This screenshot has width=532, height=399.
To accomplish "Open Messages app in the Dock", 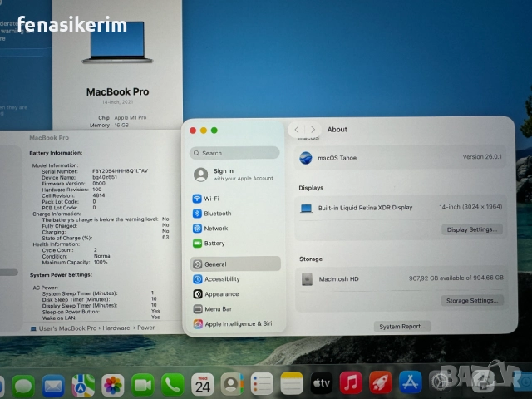I will (x=23, y=386).
